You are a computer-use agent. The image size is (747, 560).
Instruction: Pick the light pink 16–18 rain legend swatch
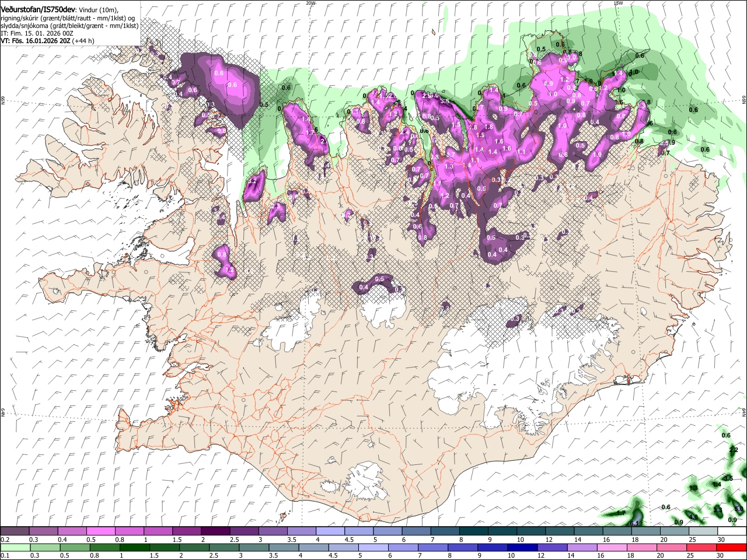coord(612,547)
